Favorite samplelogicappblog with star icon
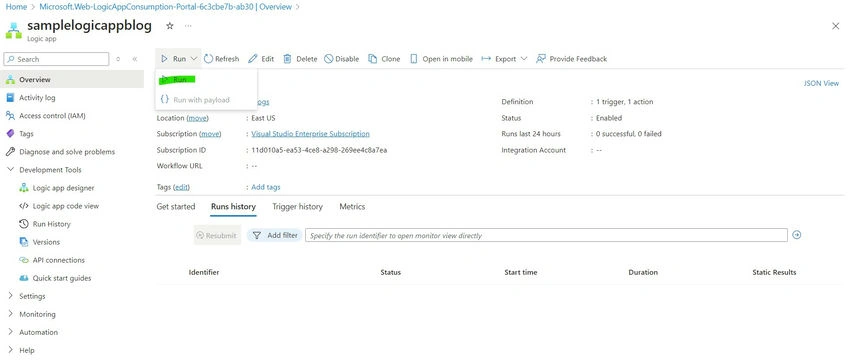The width and height of the screenshot is (850, 360). click(170, 25)
